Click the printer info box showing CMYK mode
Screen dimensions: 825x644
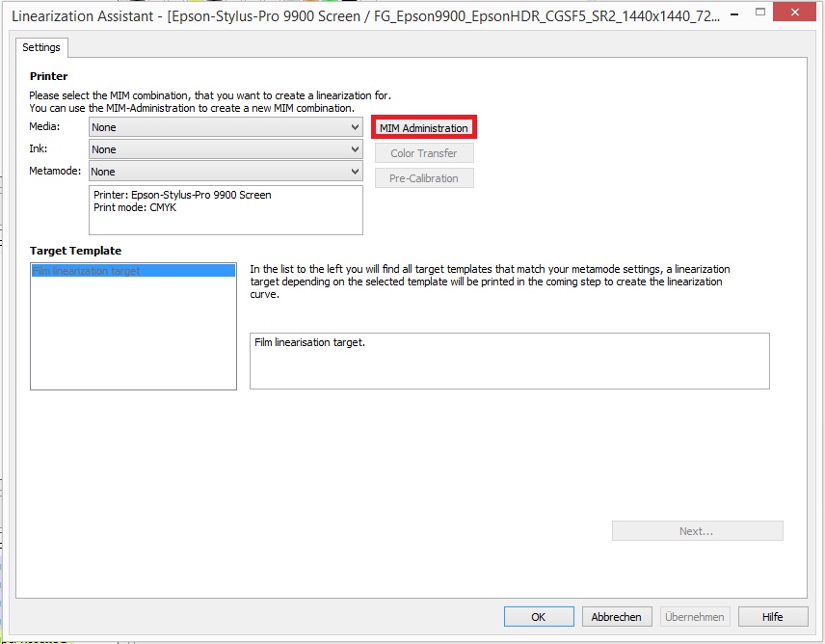coord(225,209)
